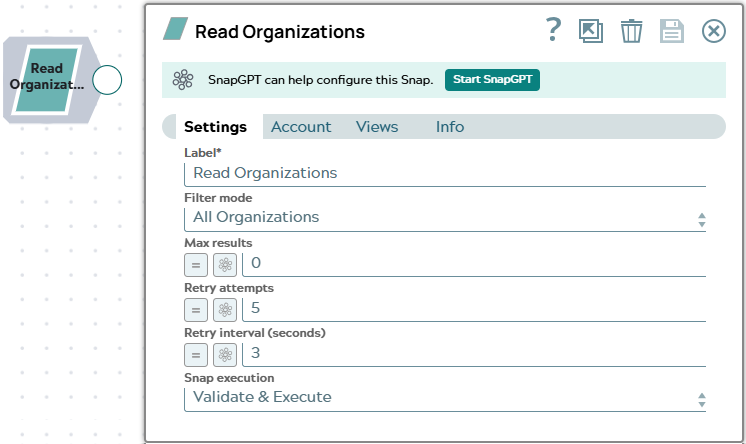This screenshot has height=444, width=746.
Task: Click the output view circle on the Snap
Action: pos(107,80)
